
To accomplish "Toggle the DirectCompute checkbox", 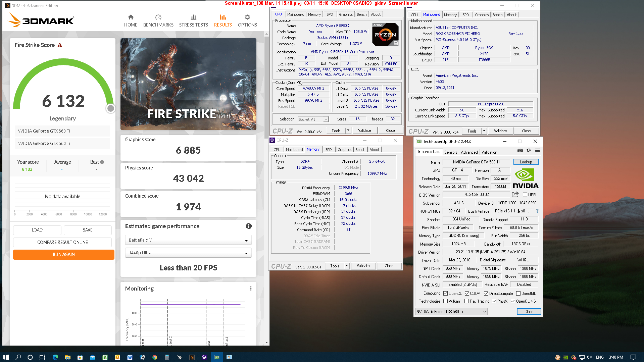I will click(486, 294).
